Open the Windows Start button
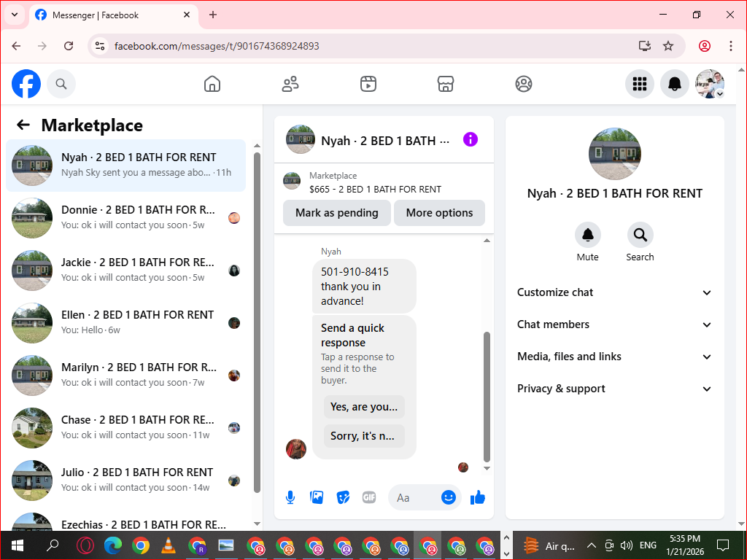747x560 pixels. [18, 545]
